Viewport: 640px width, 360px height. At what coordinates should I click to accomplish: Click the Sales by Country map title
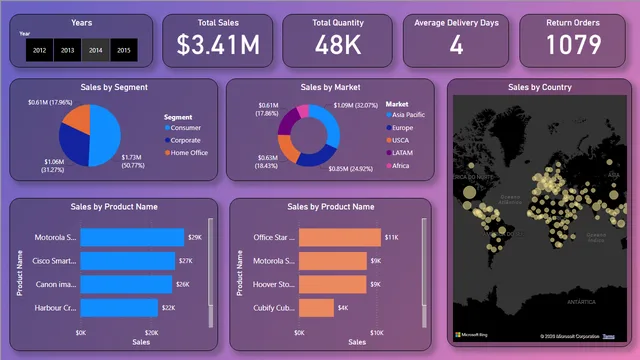pyautogui.click(x=540, y=87)
